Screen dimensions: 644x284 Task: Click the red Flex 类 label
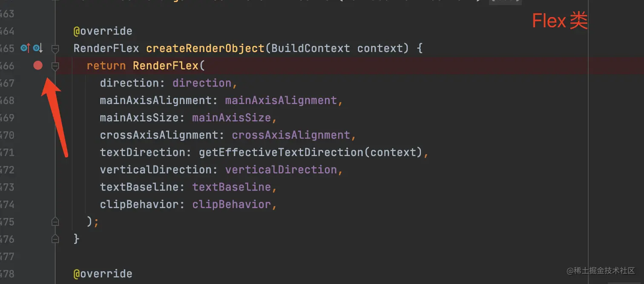pyautogui.click(x=560, y=21)
